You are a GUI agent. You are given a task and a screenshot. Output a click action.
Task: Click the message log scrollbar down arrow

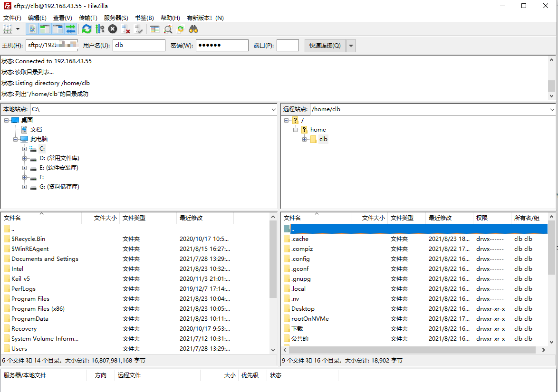(x=551, y=96)
